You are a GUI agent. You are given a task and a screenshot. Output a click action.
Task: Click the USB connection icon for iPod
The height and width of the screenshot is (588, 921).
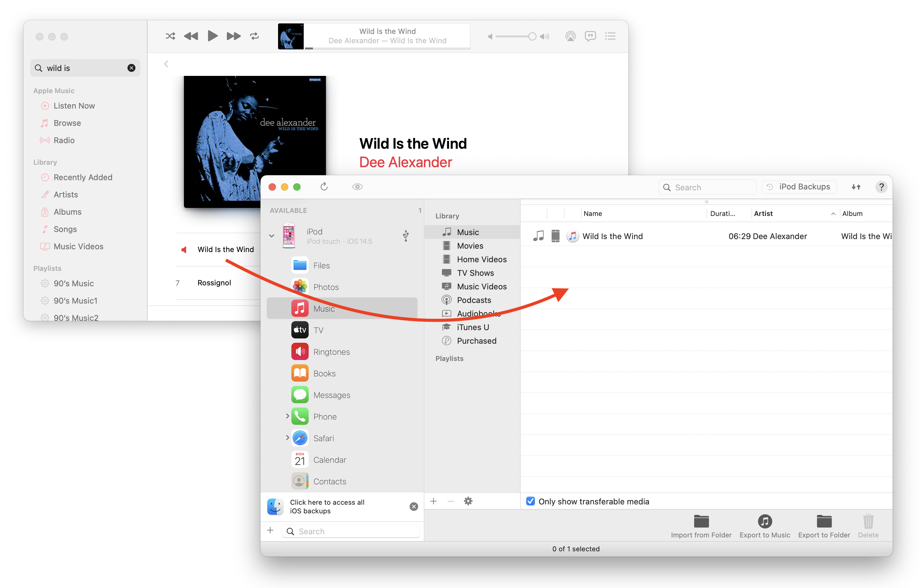pyautogui.click(x=406, y=236)
